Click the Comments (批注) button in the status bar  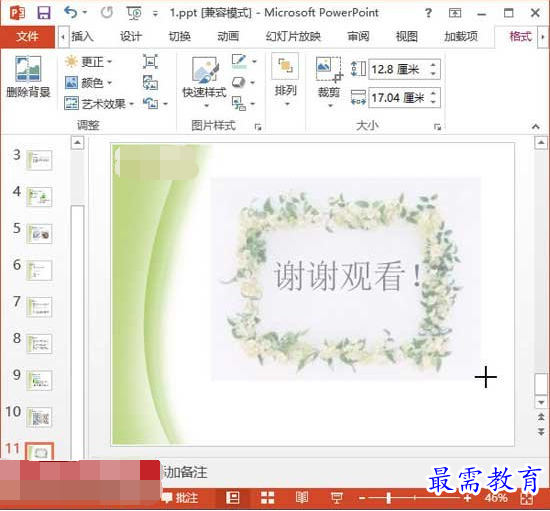coord(180,498)
